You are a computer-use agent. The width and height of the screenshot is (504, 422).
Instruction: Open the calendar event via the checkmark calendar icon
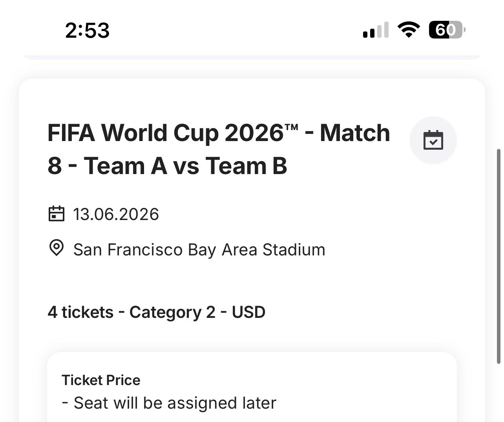pos(433,140)
